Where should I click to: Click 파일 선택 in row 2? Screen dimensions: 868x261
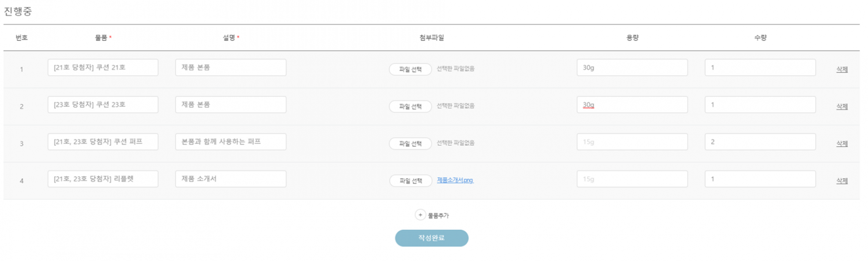pos(410,106)
